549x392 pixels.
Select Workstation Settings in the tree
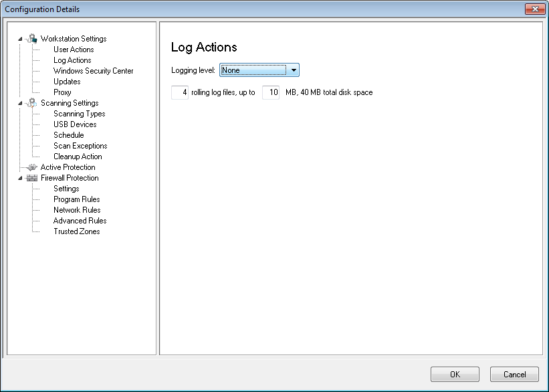[x=74, y=39]
